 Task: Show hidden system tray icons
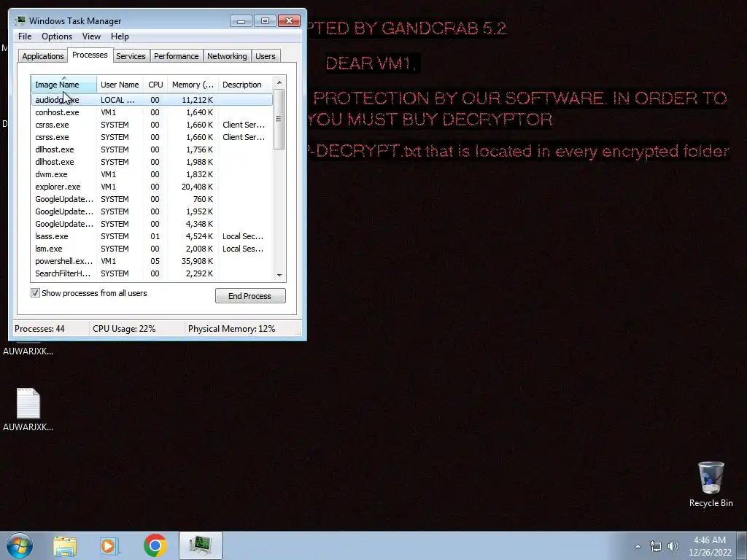click(638, 546)
